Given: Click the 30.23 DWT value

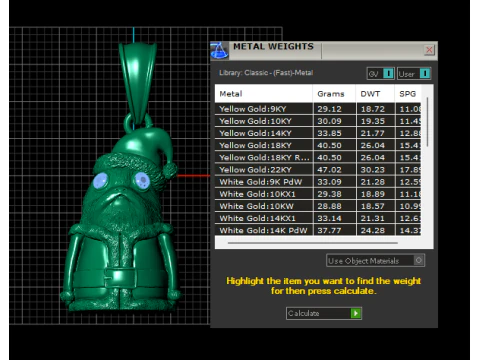Looking at the screenshot, I should (x=373, y=170).
